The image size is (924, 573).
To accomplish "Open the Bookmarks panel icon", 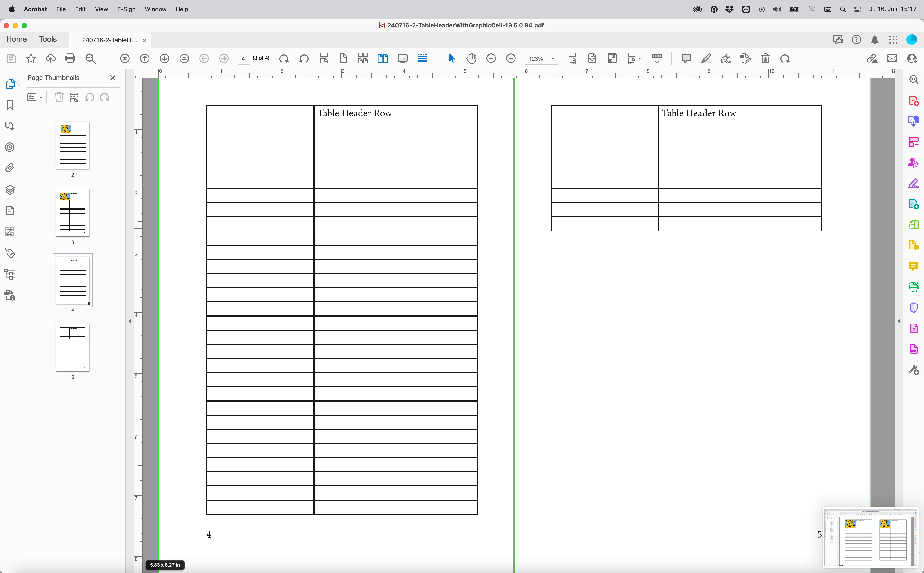I will coord(10,105).
